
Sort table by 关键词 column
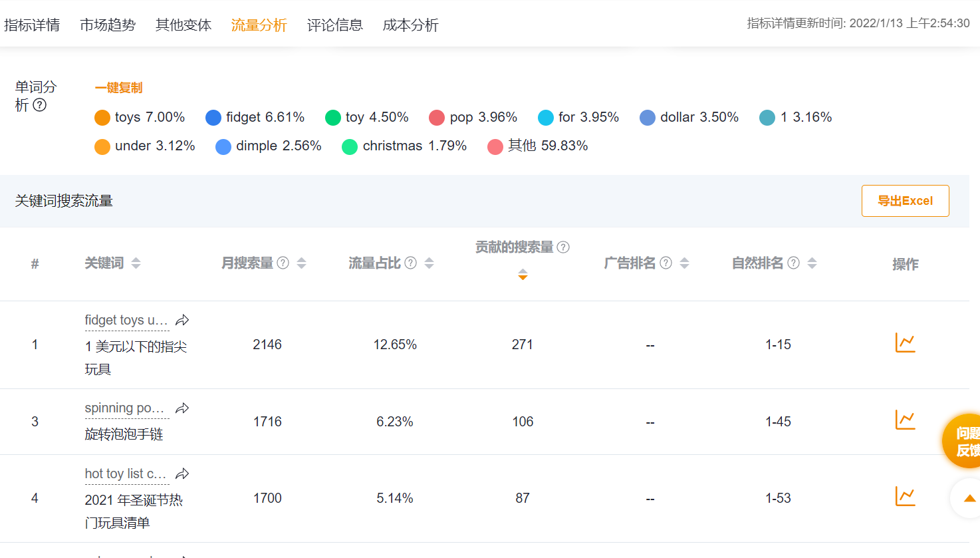(136, 263)
